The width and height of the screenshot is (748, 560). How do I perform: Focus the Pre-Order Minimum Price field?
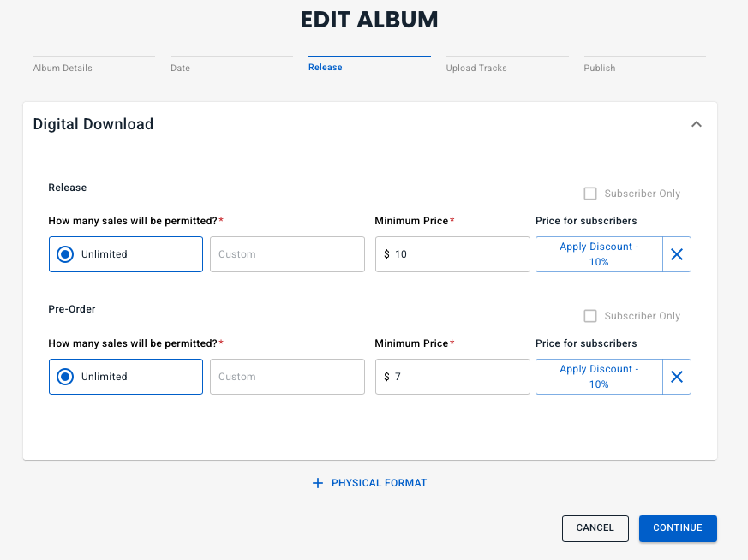pyautogui.click(x=452, y=377)
